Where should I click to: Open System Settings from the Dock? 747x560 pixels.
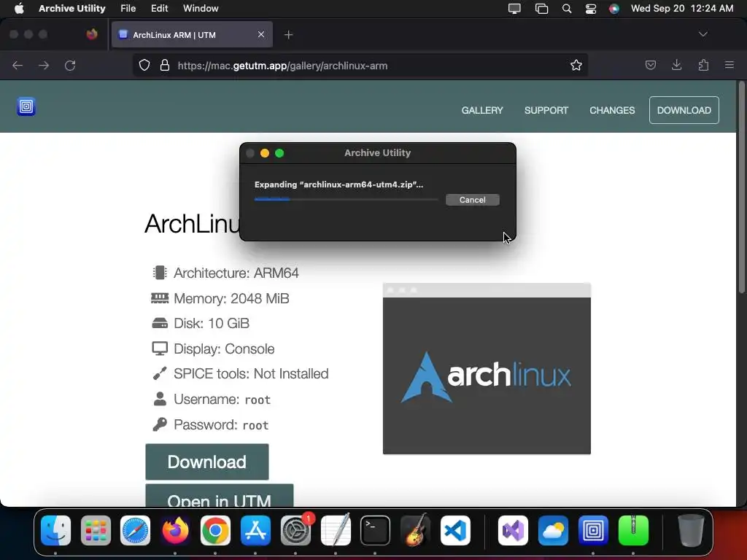295,530
